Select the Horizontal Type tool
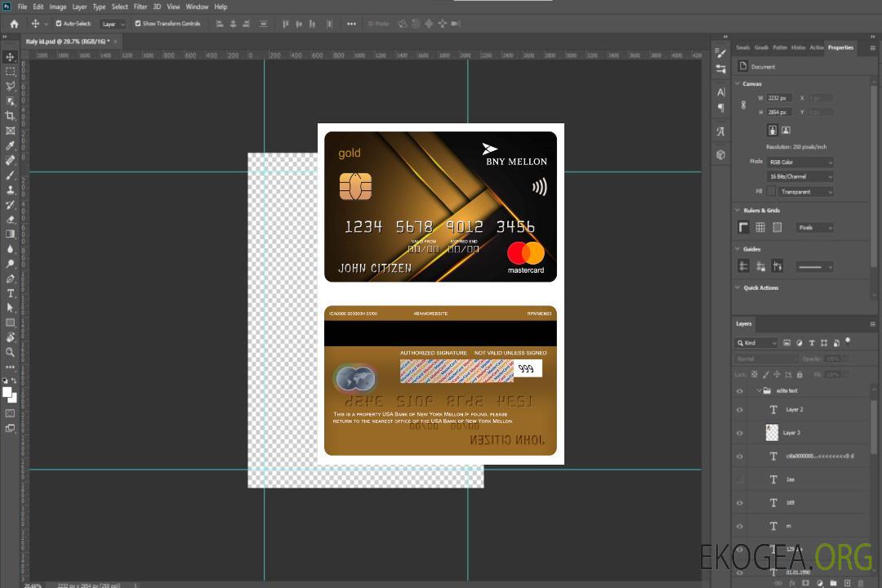This screenshot has height=588, width=882. point(10,293)
